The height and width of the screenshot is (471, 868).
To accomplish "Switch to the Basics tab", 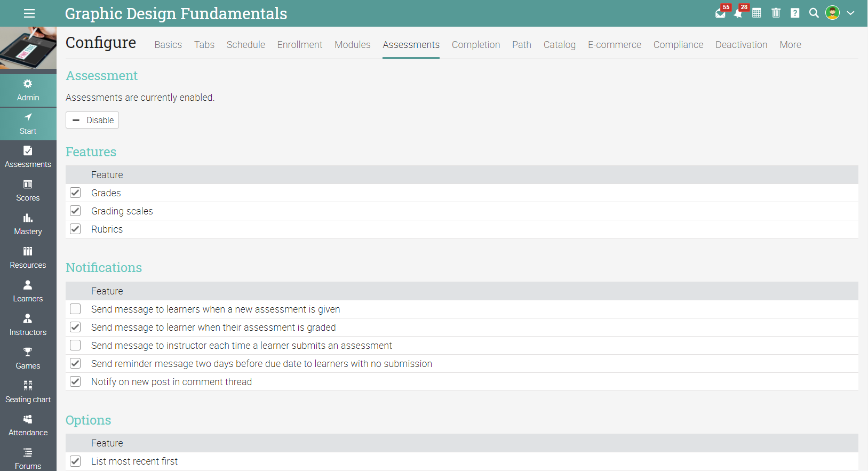I will [x=168, y=45].
